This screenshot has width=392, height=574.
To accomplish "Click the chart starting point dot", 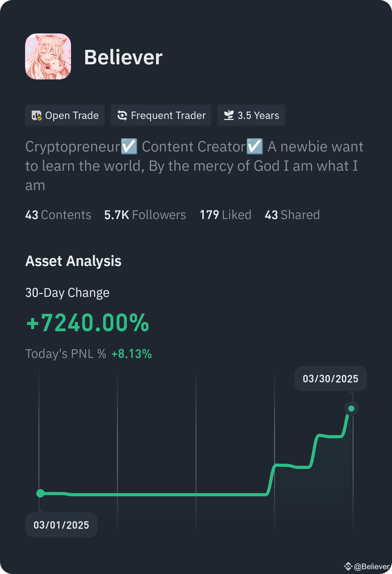I will [40, 493].
